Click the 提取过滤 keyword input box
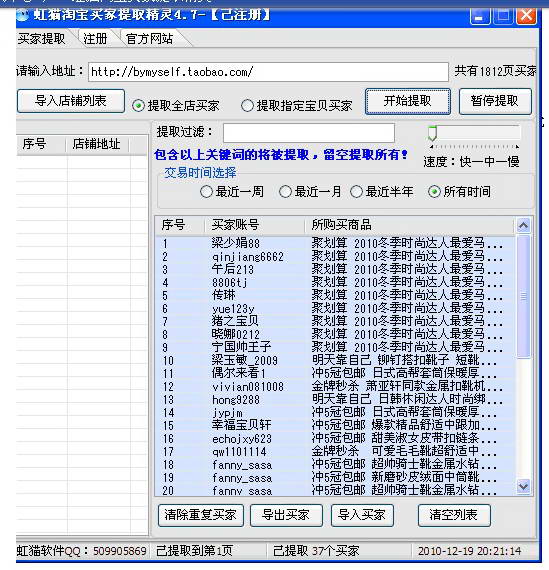The width and height of the screenshot is (549, 570). coord(309,133)
